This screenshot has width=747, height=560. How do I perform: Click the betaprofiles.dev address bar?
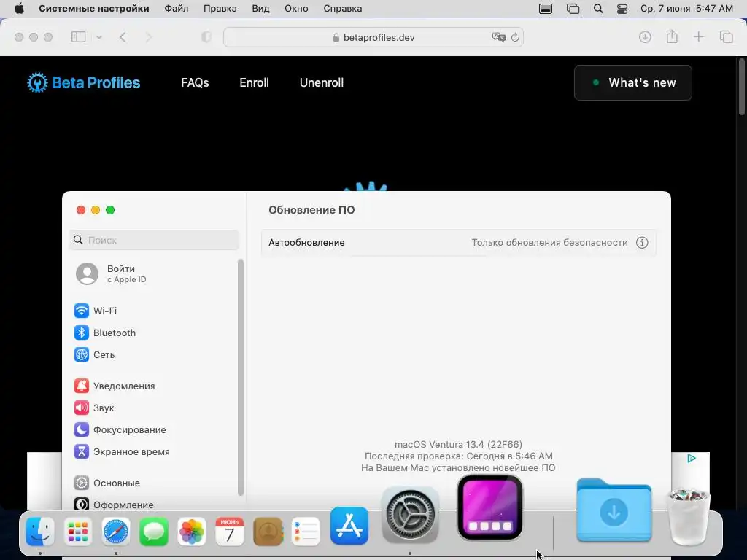click(x=373, y=37)
